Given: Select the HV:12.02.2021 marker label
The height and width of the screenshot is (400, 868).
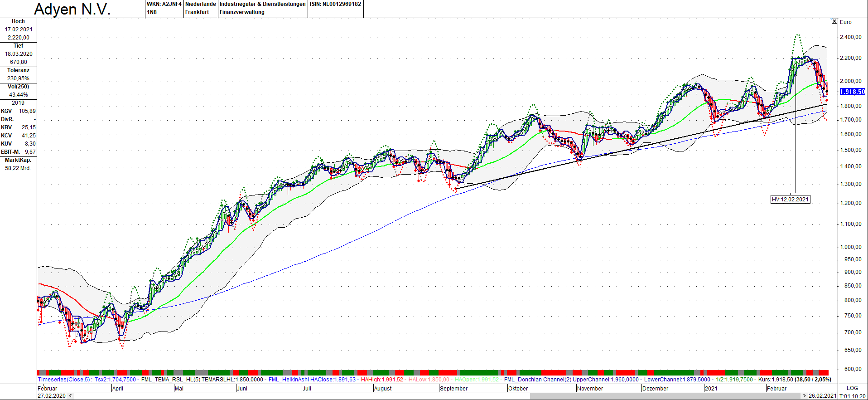Looking at the screenshot, I should click(790, 200).
